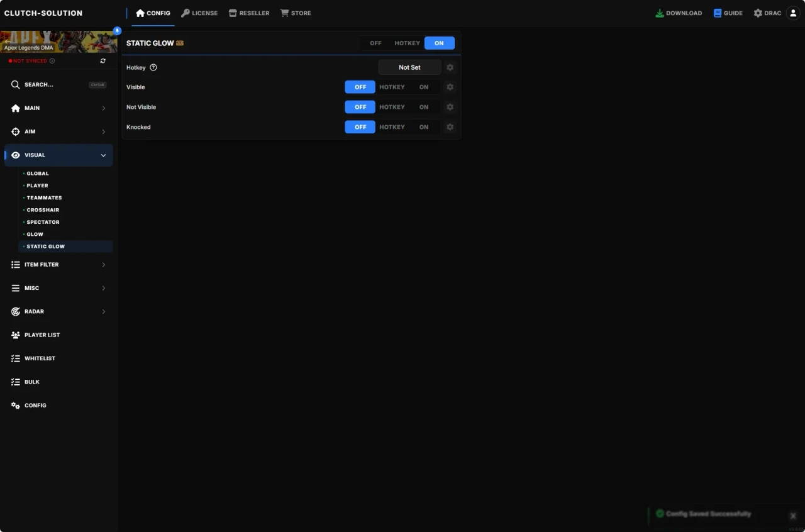805x532 pixels.
Task: Open DRAC settings in the top bar
Action: click(x=767, y=13)
